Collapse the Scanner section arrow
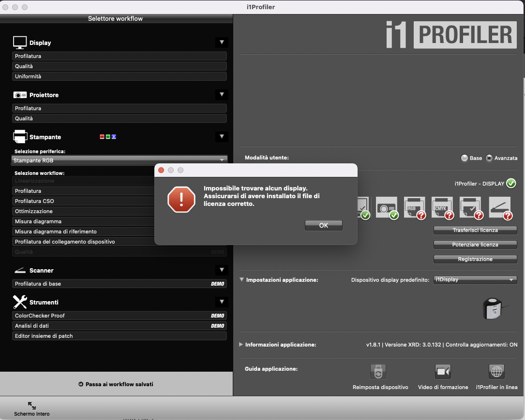The height and width of the screenshot is (420, 525). [222, 270]
